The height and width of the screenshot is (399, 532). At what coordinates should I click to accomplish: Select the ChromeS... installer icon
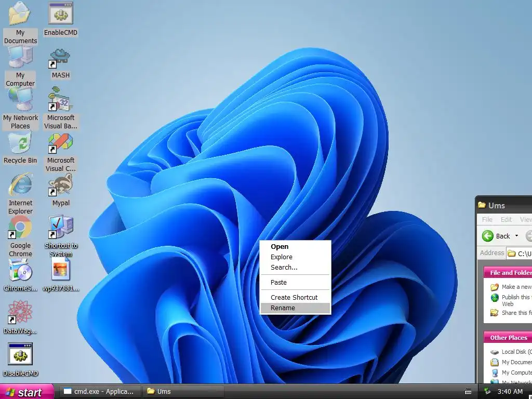[x=20, y=275]
